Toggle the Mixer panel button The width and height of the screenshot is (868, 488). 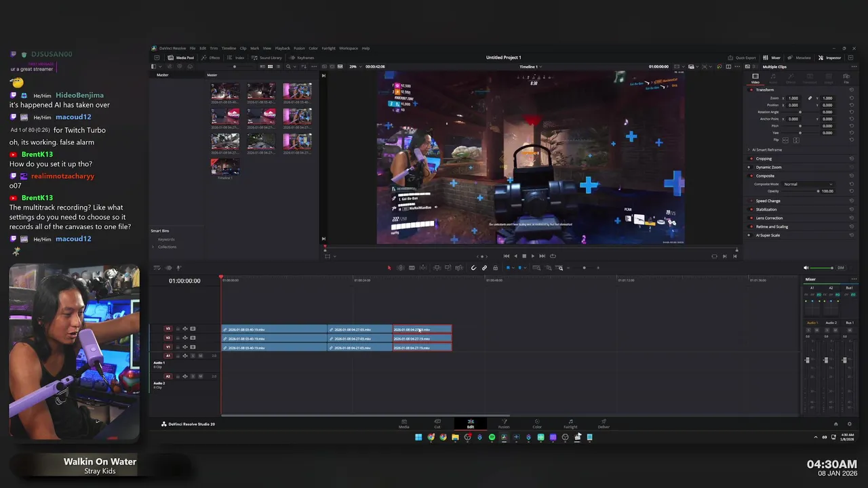[772, 58]
